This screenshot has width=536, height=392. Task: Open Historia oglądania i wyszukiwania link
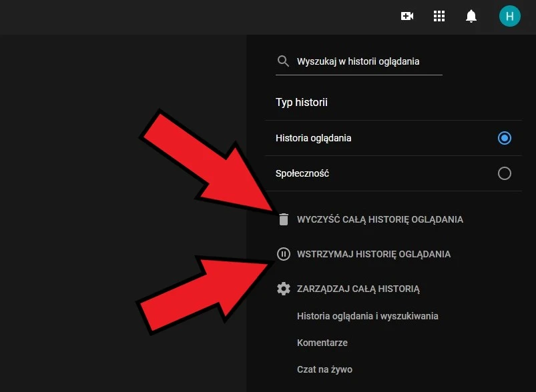(367, 316)
